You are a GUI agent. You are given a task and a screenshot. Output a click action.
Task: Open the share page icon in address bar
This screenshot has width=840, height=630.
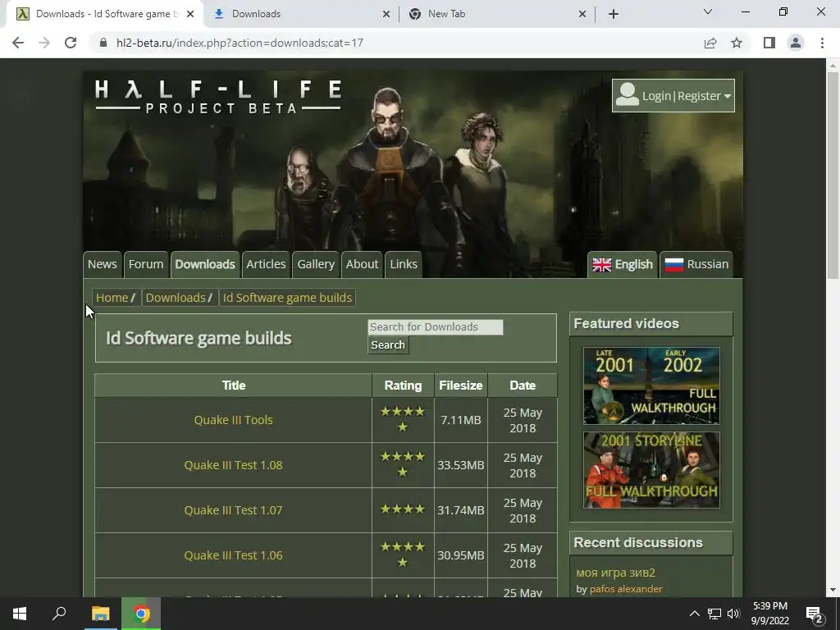710,43
